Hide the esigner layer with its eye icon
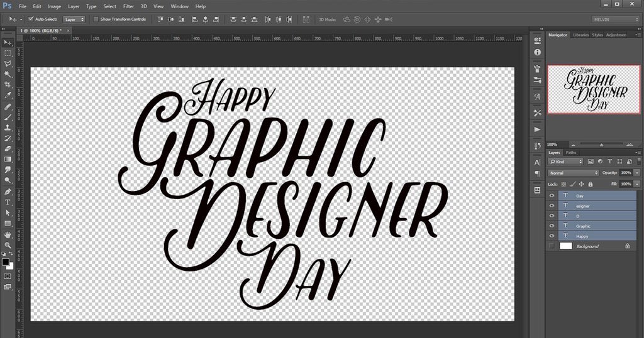The height and width of the screenshot is (338, 644). (552, 206)
